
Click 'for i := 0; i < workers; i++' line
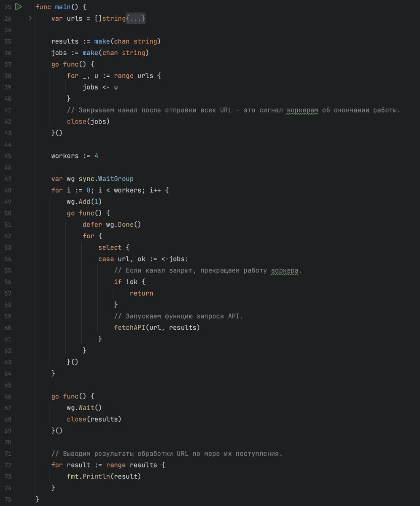106,190
